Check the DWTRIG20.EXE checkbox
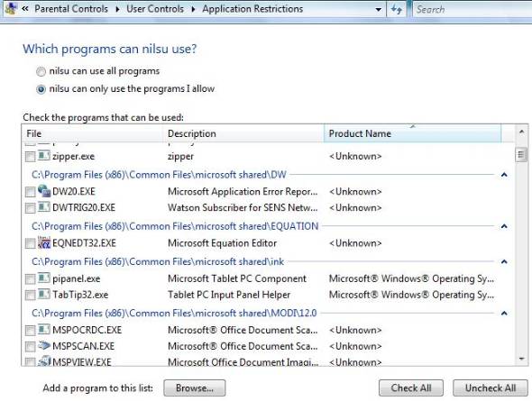 [30, 208]
